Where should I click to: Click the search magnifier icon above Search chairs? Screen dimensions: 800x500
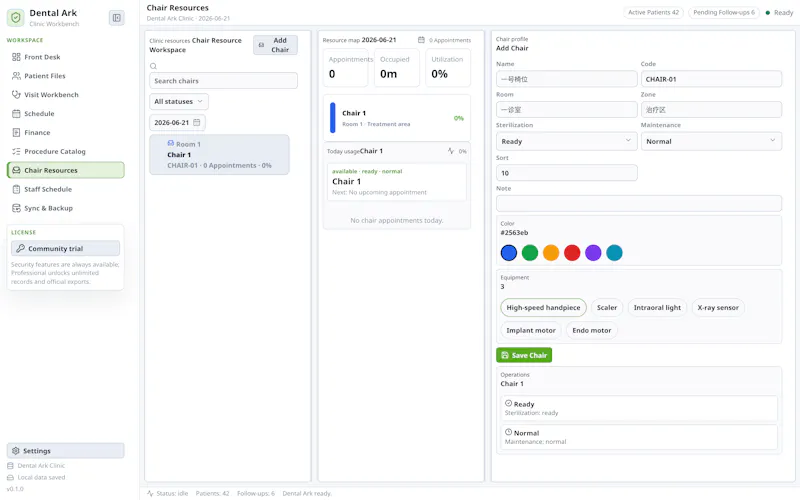click(153, 66)
